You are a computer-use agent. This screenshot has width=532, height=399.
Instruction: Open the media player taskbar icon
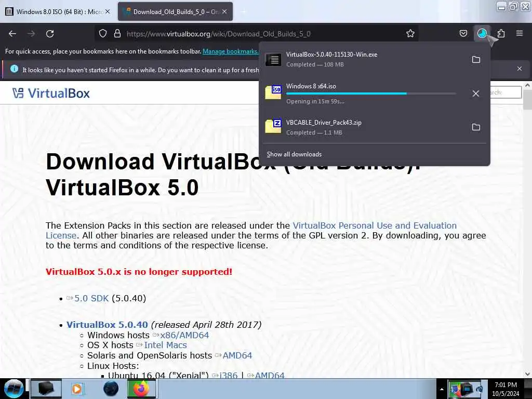pyautogui.click(x=77, y=389)
